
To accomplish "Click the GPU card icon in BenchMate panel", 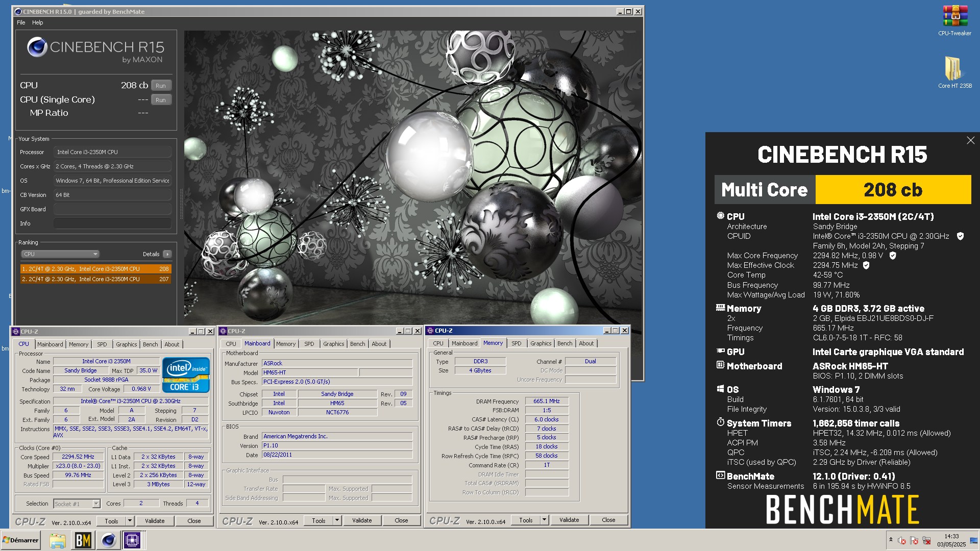I will point(720,351).
